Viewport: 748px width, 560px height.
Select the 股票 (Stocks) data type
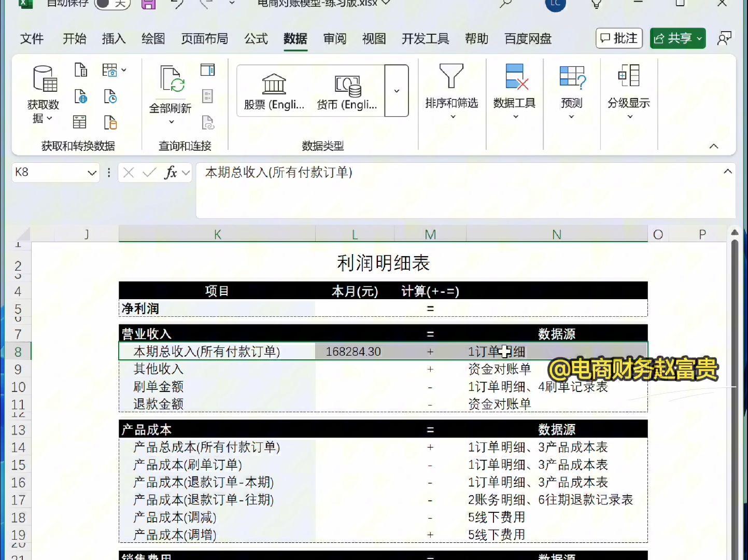click(x=274, y=91)
